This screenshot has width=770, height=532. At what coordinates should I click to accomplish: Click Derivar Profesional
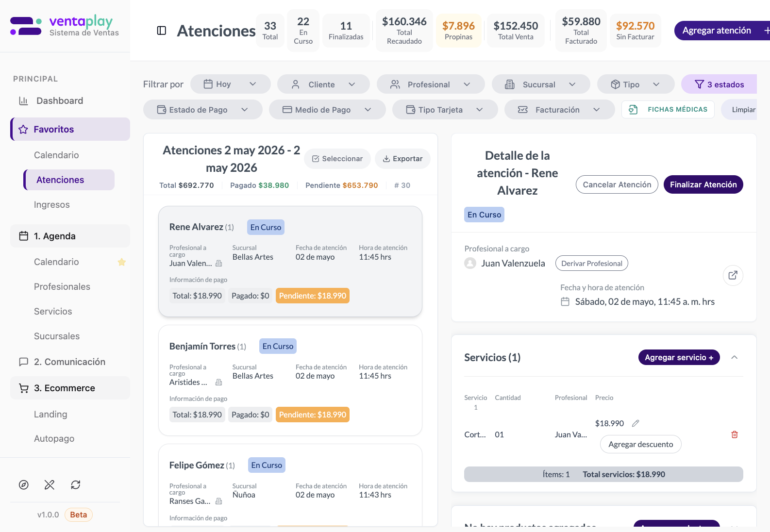click(592, 263)
